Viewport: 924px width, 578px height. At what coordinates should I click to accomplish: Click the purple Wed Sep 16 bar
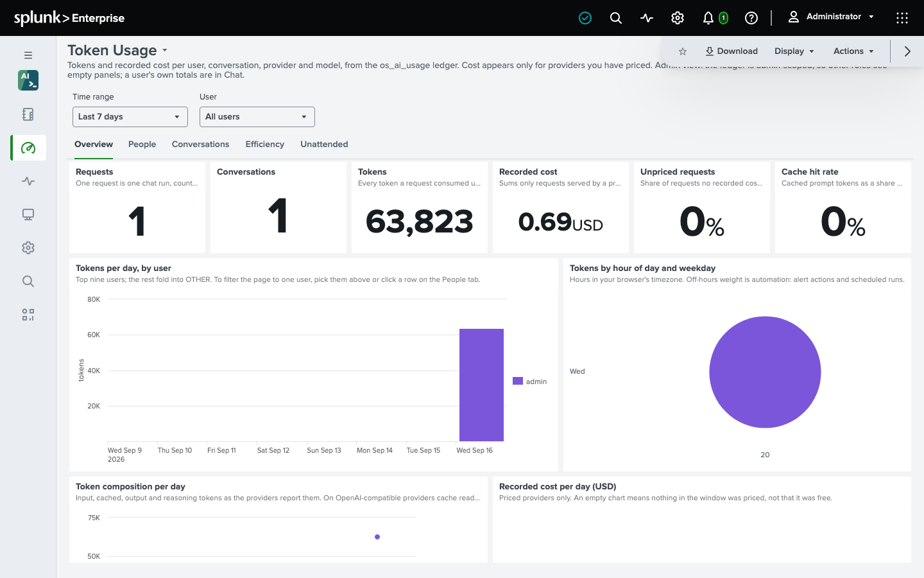point(481,385)
